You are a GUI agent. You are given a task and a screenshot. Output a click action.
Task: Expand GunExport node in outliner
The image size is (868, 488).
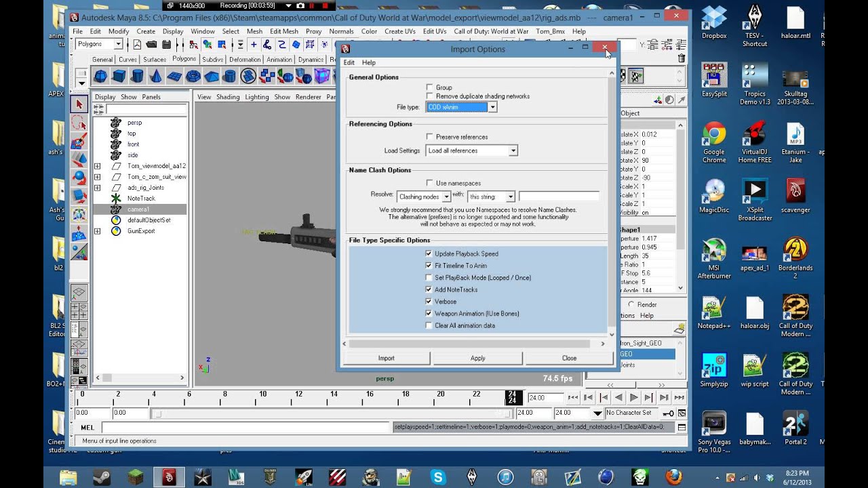click(97, 231)
